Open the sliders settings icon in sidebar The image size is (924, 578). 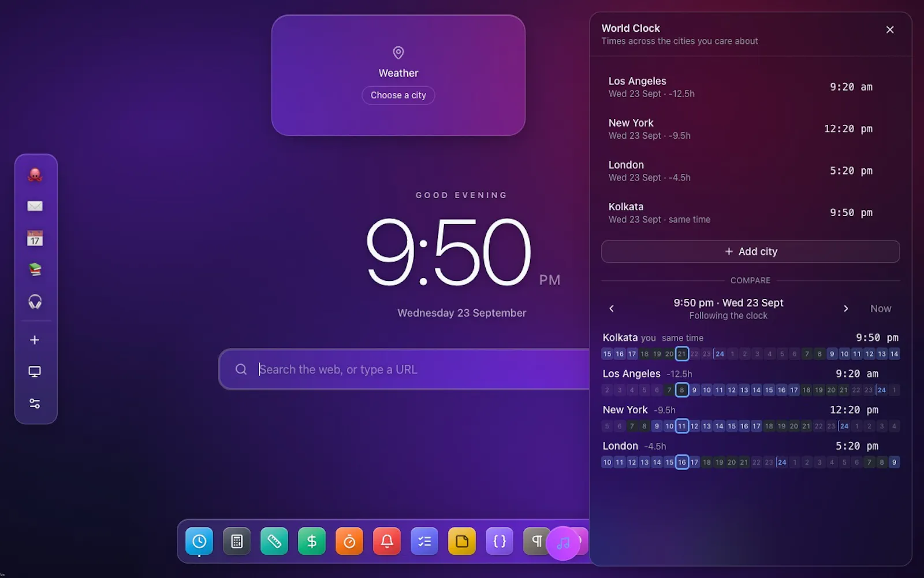(35, 403)
